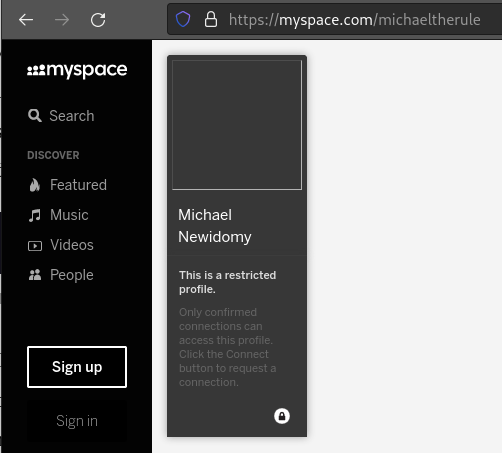Screen dimensions: 502x453
Task: Go to the Music section
Action: pyautogui.click(x=69, y=215)
